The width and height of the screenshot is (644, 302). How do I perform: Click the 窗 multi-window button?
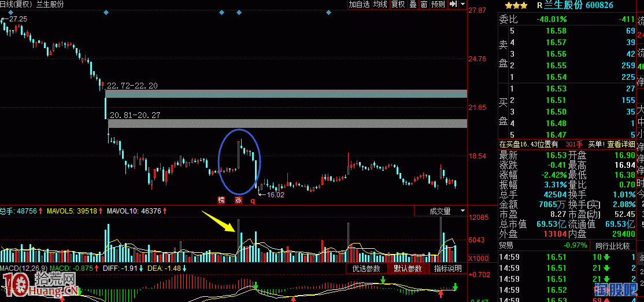tap(424, 5)
